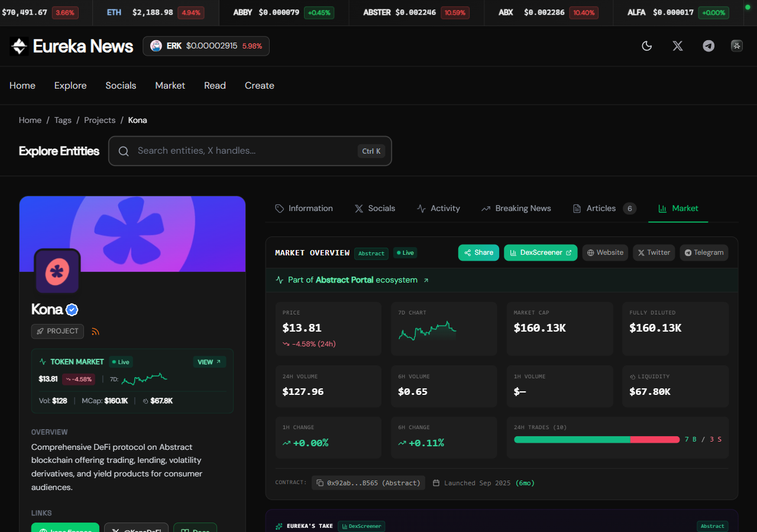Click the Abstract app icon at top right

tap(737, 46)
